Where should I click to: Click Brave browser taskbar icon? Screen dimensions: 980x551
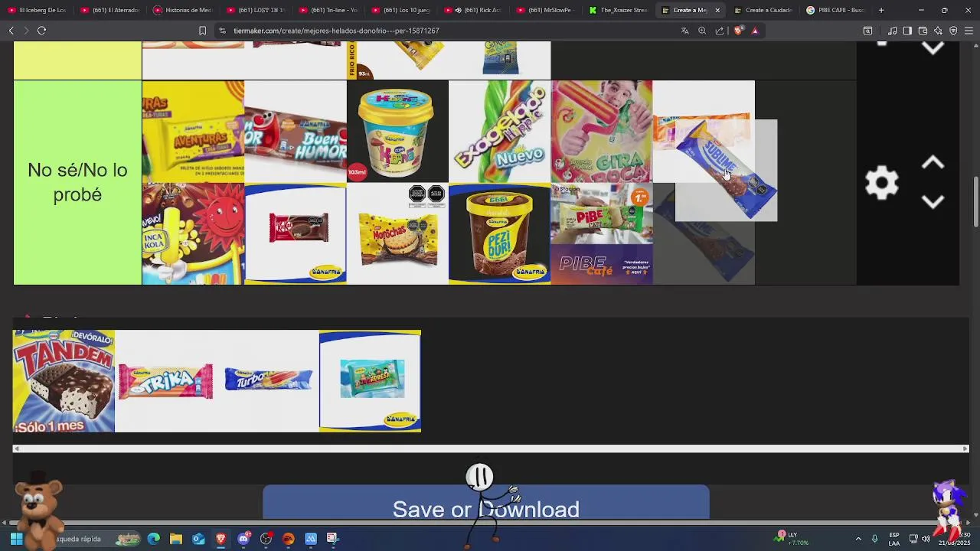click(220, 539)
